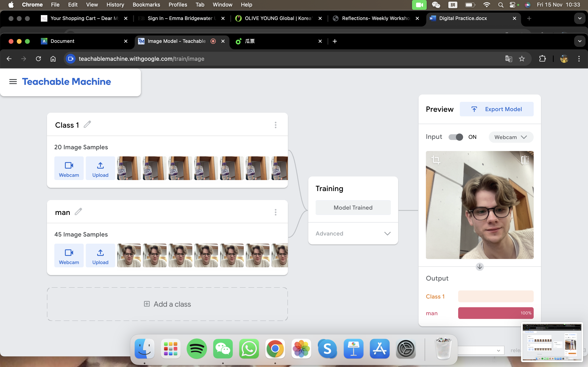
Task: Click Add a class
Action: 167,304
